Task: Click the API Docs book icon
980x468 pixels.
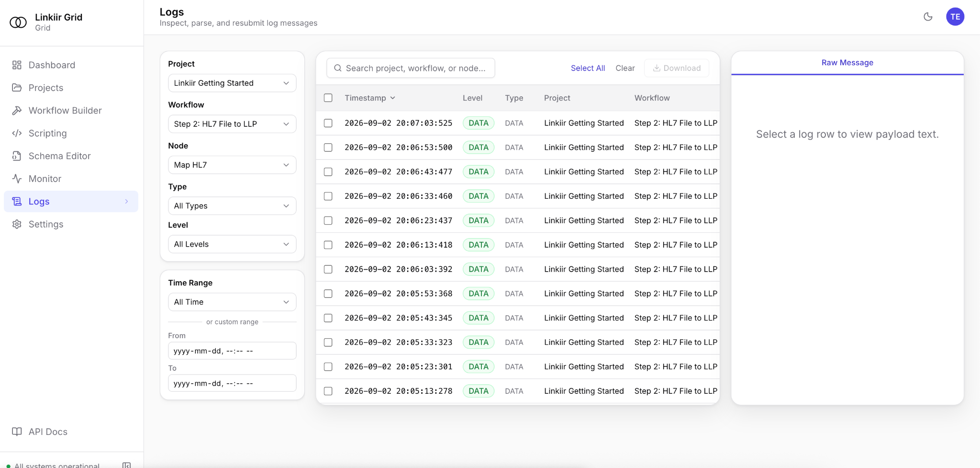Action: click(17, 432)
